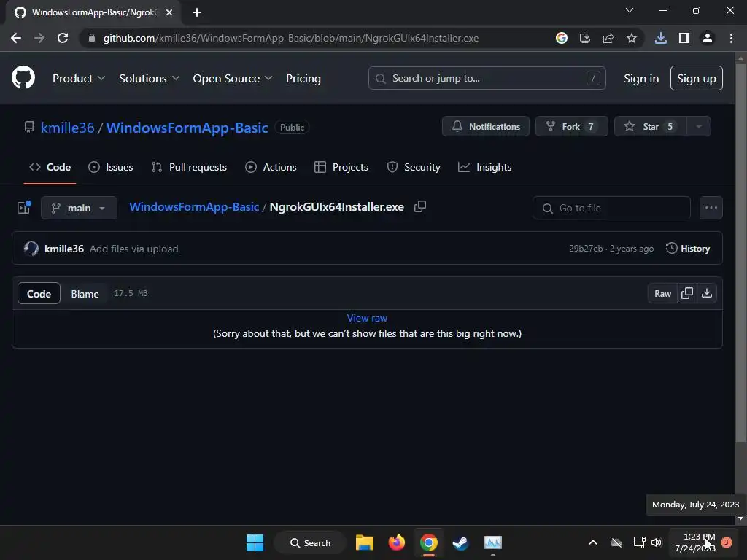Open the Chrome downloads icon
Viewport: 747px width, 560px height.
661,38
